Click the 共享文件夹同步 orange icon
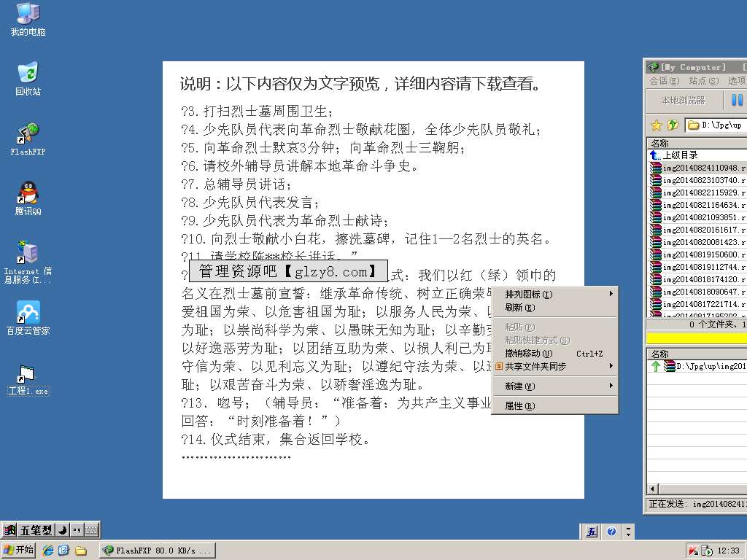This screenshot has height=560, width=747. coord(499,366)
